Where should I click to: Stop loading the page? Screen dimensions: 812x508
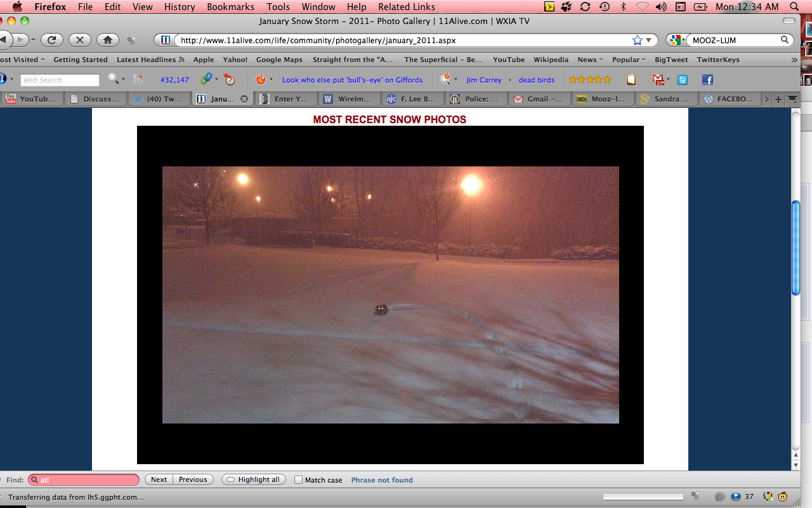[79, 40]
